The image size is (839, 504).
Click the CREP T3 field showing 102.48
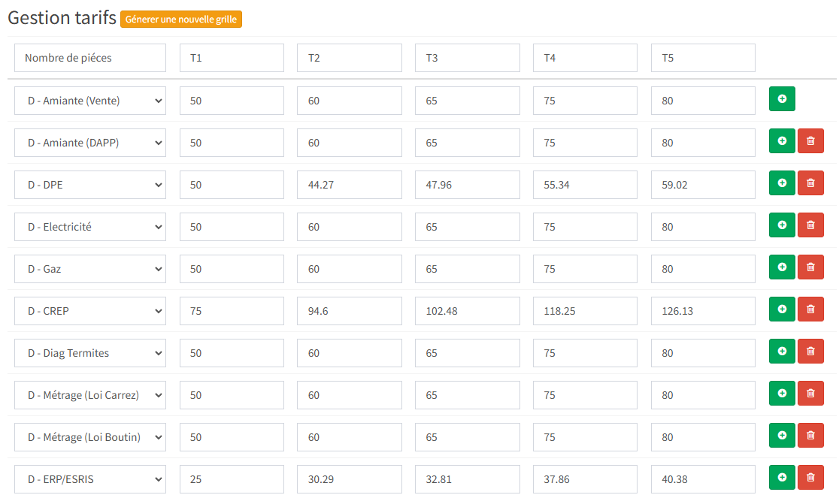pyautogui.click(x=467, y=311)
